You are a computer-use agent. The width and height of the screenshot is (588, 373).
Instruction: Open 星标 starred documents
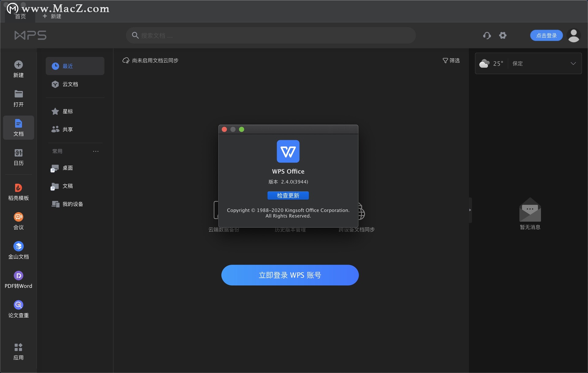click(75, 111)
